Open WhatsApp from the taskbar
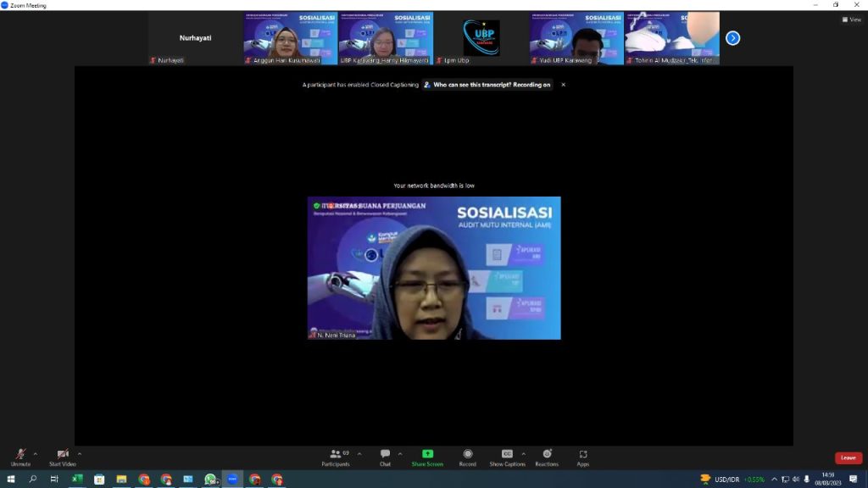This screenshot has height=488, width=868. tap(210, 480)
